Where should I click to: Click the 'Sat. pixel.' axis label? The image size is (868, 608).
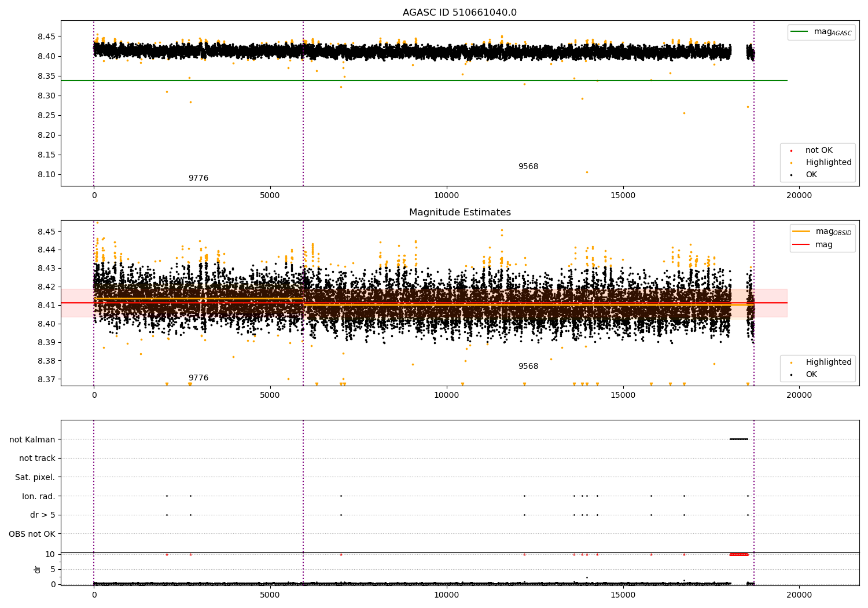[x=35, y=477]
